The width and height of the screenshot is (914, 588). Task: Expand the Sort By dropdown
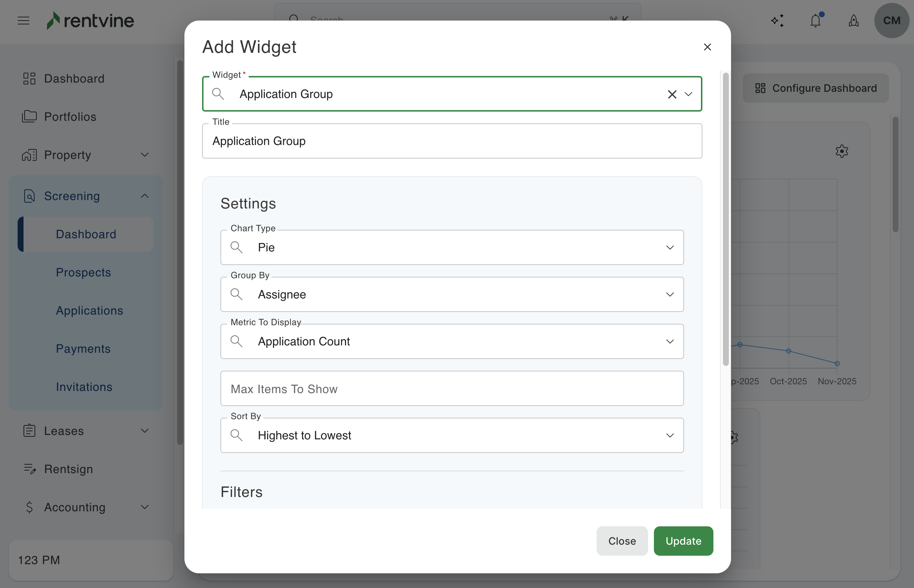point(669,435)
